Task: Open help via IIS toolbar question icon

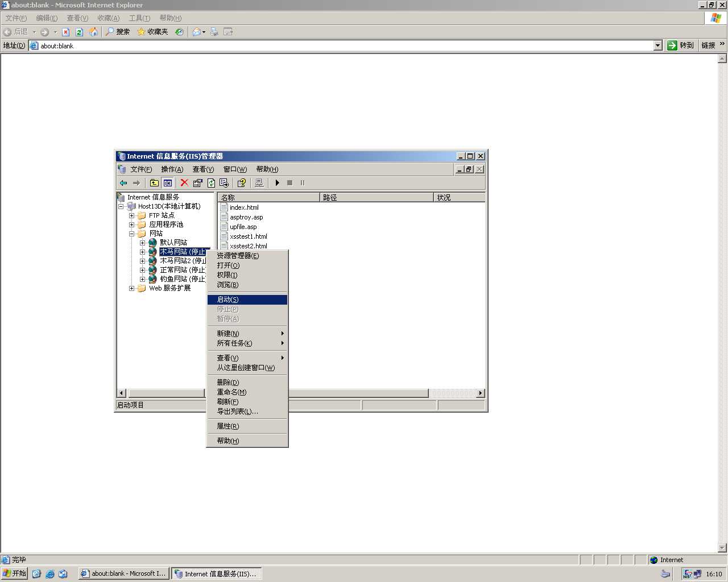Action: click(x=242, y=183)
